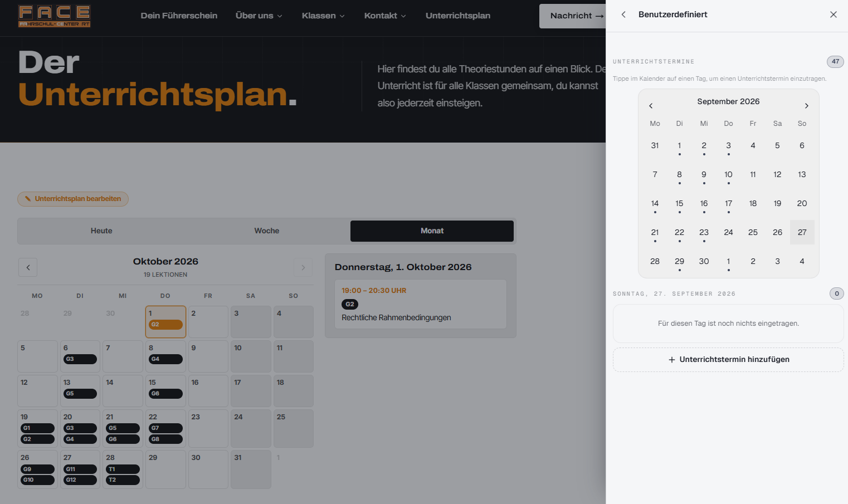Select October 29 in the month grid
Image resolution: width=848 pixels, height=504 pixels.
(165, 469)
